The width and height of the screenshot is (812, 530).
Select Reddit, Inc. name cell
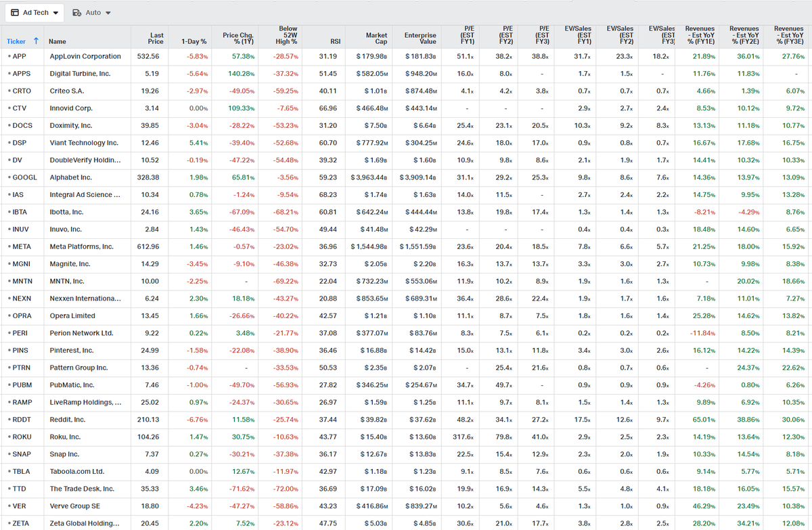(68, 420)
